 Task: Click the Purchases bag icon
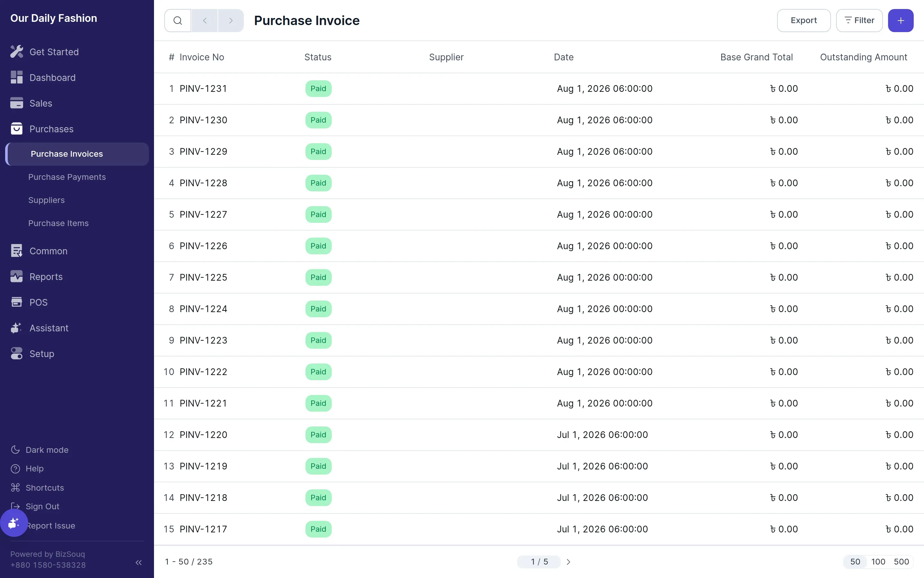16,129
